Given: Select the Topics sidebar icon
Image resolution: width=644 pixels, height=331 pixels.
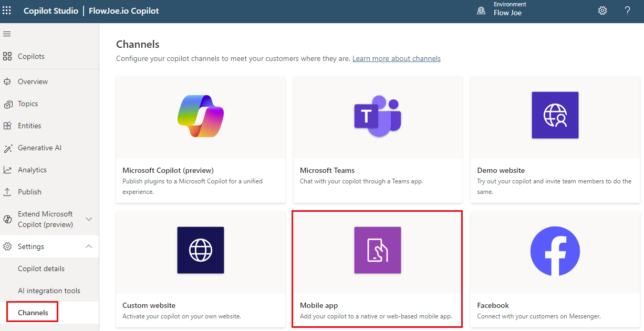Looking at the screenshot, I should [x=29, y=104].
